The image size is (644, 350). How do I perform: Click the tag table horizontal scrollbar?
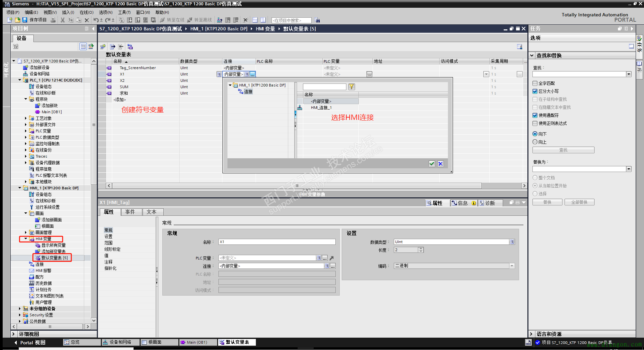point(297,186)
